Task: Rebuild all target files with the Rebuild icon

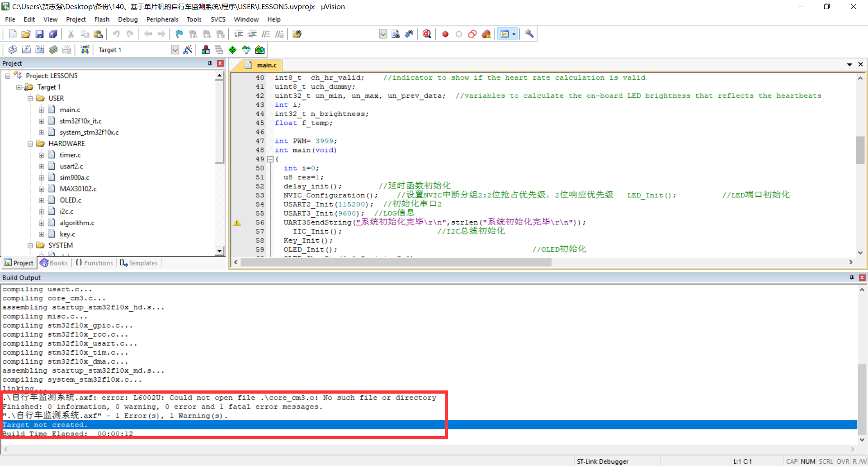Action: (x=40, y=50)
